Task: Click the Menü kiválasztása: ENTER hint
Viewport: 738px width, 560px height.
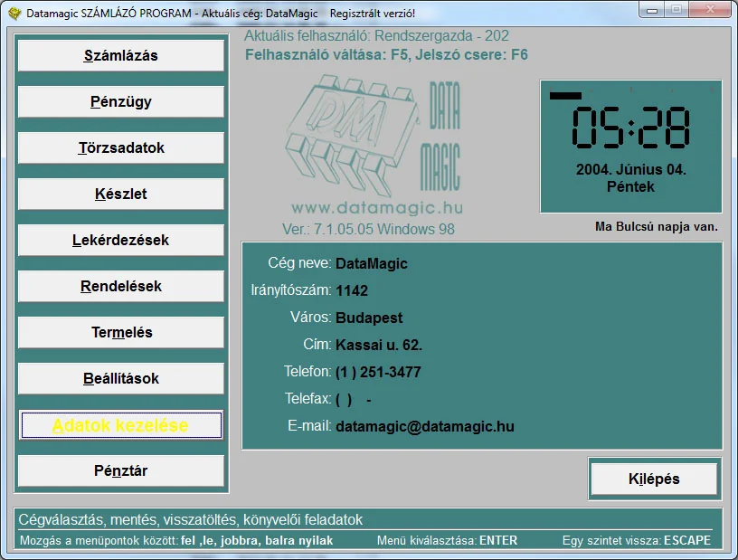Action: click(x=447, y=541)
